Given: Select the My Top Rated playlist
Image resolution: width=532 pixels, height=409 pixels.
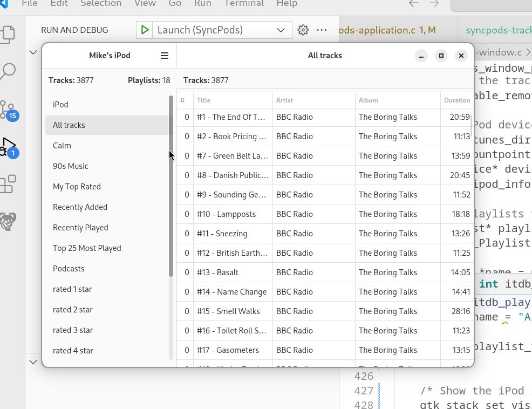Looking at the screenshot, I should [x=107, y=187].
